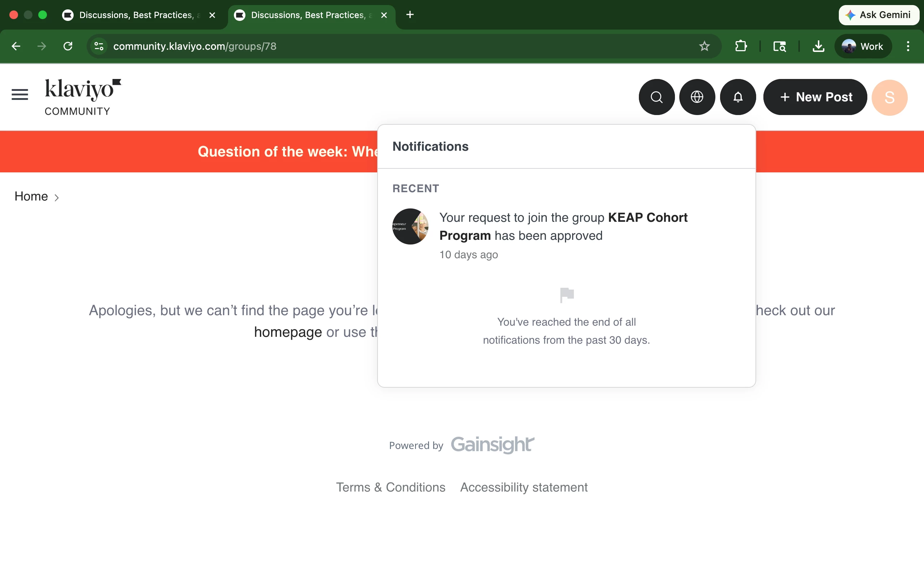Click the Ask Gemini button
The image size is (924, 577).
pos(879,15)
